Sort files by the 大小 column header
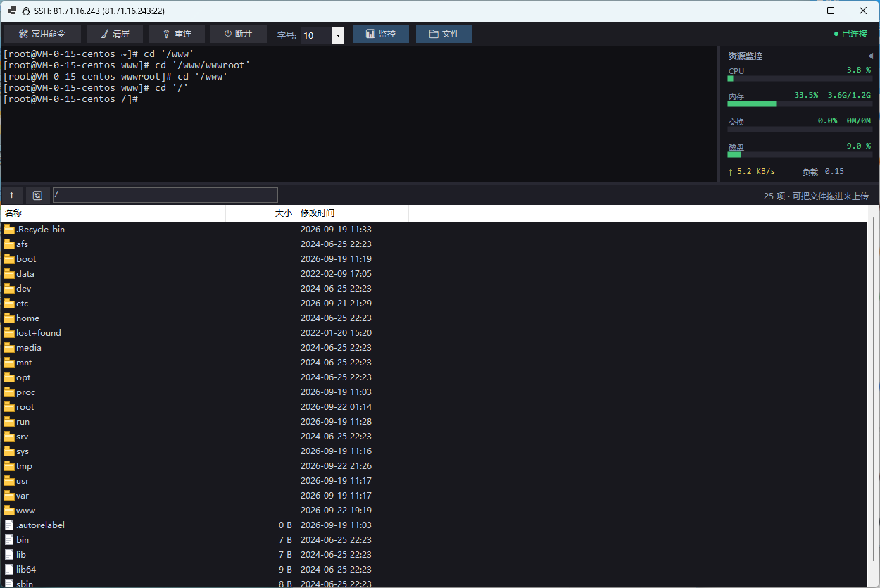The image size is (880, 588). [x=260, y=213]
